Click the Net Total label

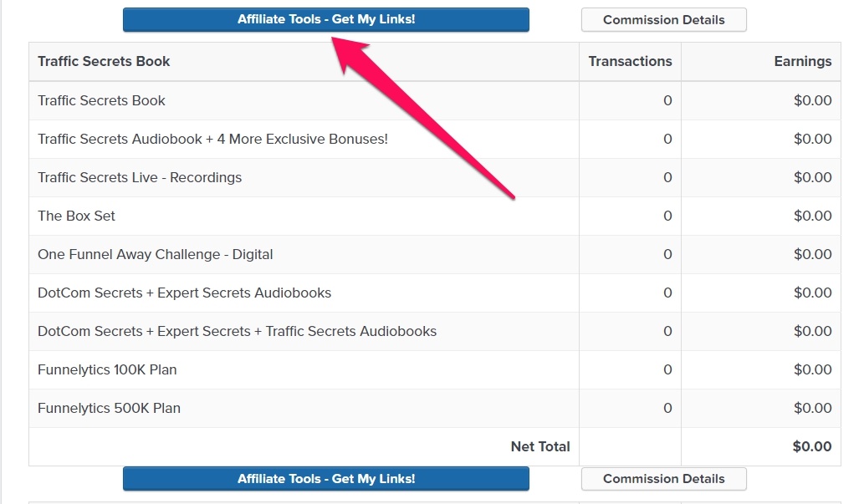[x=540, y=446]
